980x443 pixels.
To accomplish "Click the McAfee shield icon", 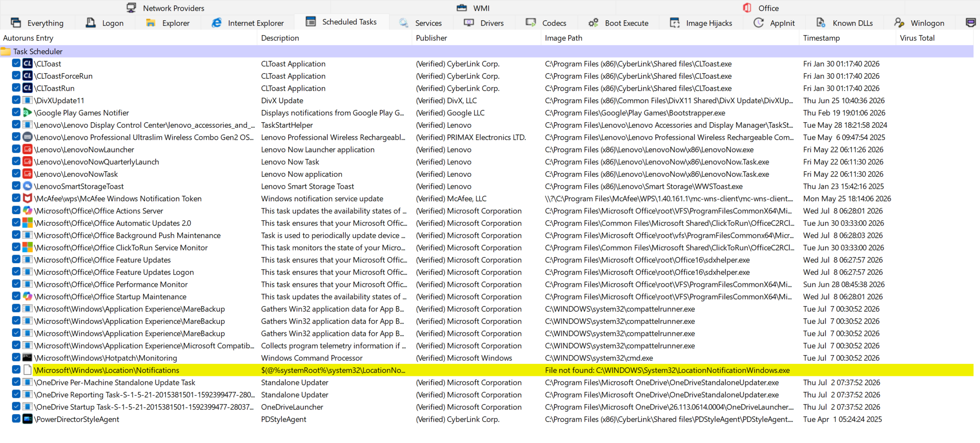I will 28,198.
